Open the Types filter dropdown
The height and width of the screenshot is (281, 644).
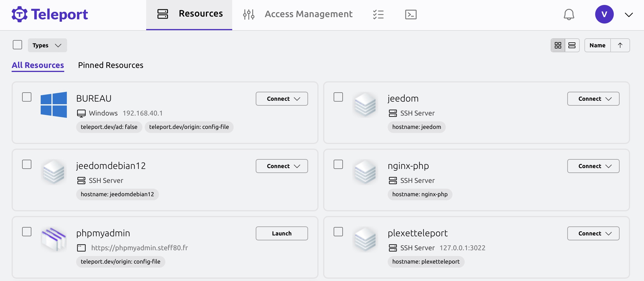click(47, 45)
